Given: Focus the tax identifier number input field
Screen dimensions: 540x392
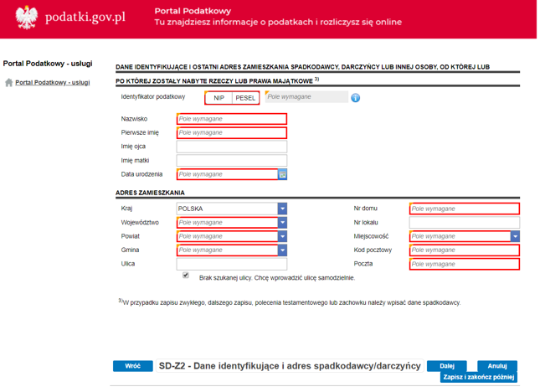Looking at the screenshot, I should (306, 97).
